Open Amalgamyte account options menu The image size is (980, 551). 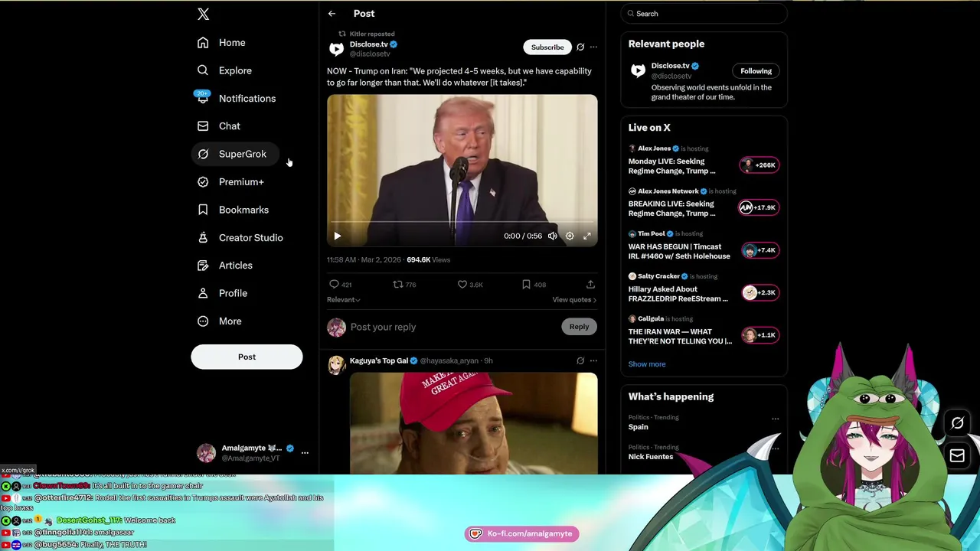305,452
